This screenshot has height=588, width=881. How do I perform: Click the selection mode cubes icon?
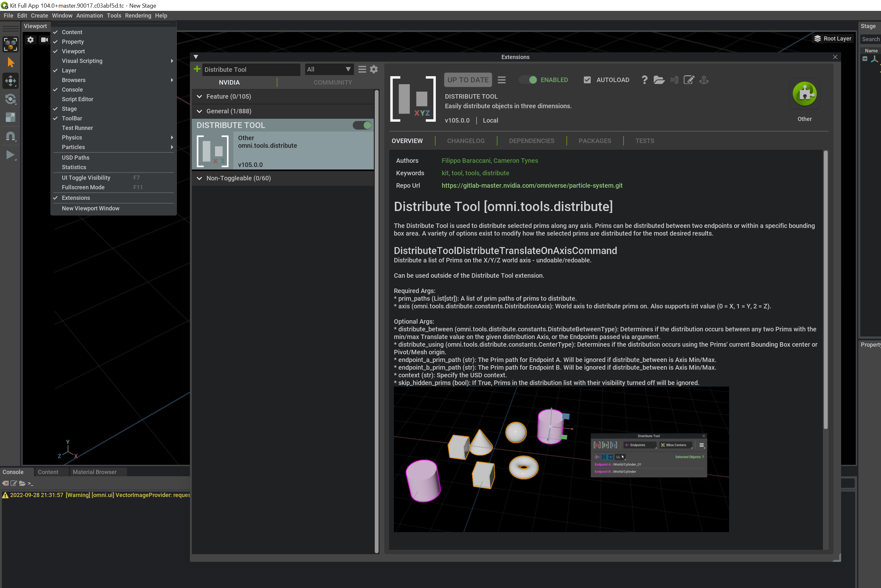click(11, 44)
